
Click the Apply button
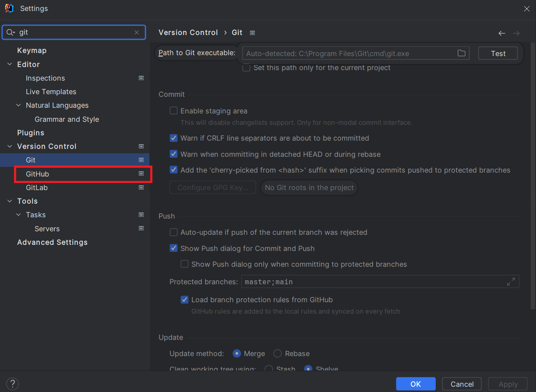tap(508, 384)
